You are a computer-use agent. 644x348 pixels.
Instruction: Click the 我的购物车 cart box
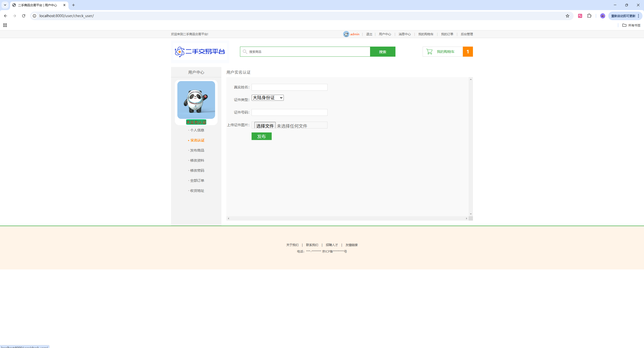click(443, 52)
